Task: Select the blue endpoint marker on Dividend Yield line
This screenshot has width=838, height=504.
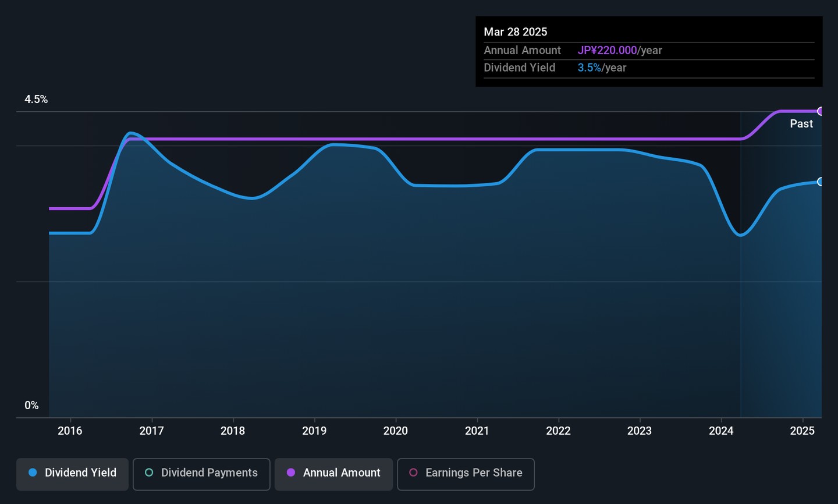Action: (x=821, y=182)
